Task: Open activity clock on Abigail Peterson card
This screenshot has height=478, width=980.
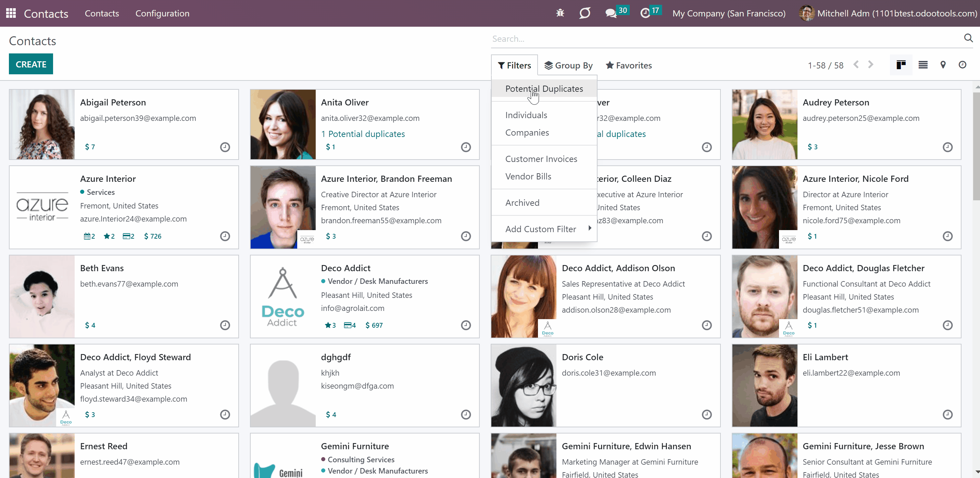Action: (225, 147)
